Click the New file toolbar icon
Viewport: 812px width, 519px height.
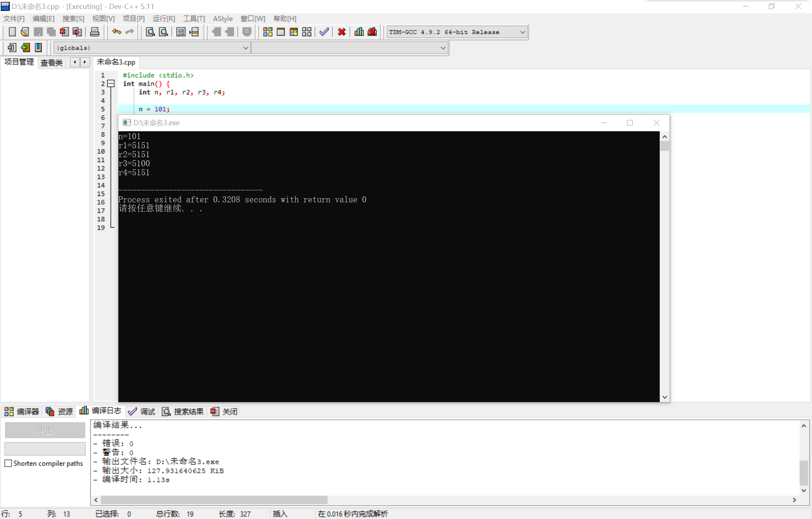pyautogui.click(x=12, y=32)
